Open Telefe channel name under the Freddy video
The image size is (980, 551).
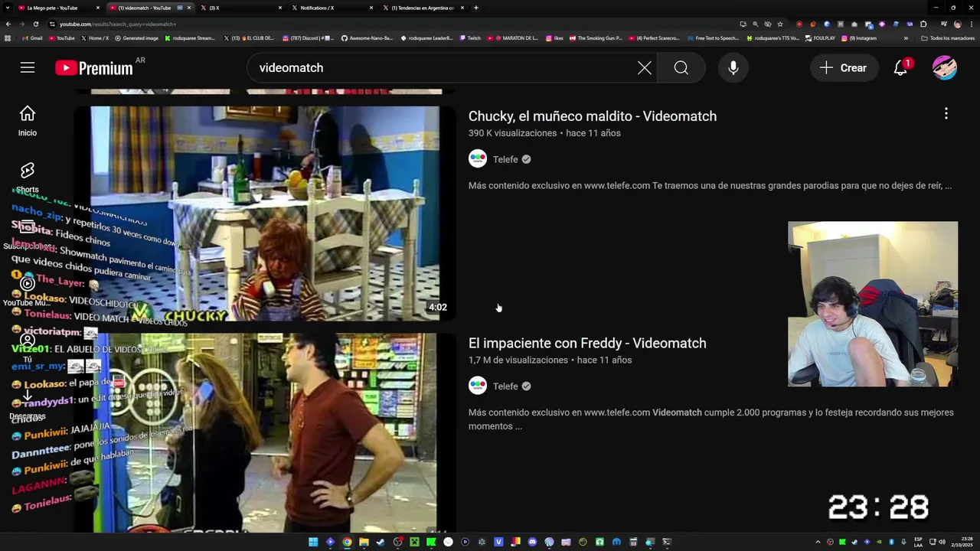[x=505, y=386]
